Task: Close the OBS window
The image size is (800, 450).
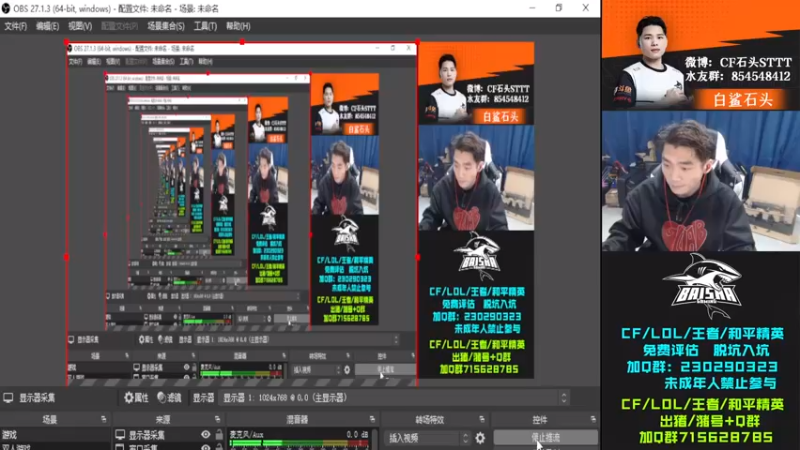Action: (586, 8)
